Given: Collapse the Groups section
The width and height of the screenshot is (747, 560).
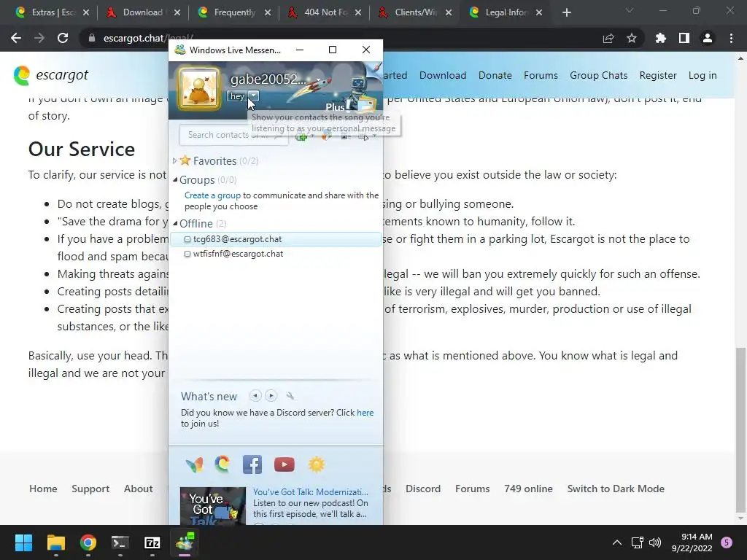Looking at the screenshot, I should click(175, 179).
